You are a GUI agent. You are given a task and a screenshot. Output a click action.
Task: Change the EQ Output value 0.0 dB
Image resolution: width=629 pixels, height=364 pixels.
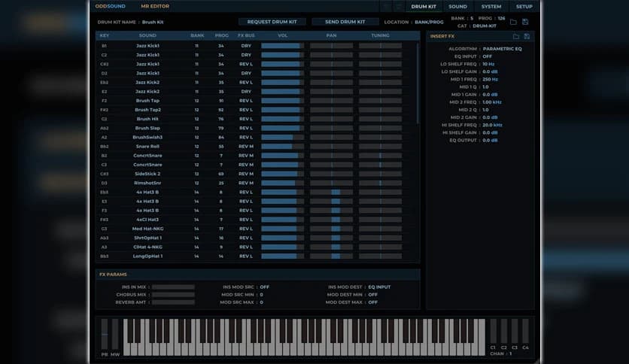pyautogui.click(x=490, y=141)
